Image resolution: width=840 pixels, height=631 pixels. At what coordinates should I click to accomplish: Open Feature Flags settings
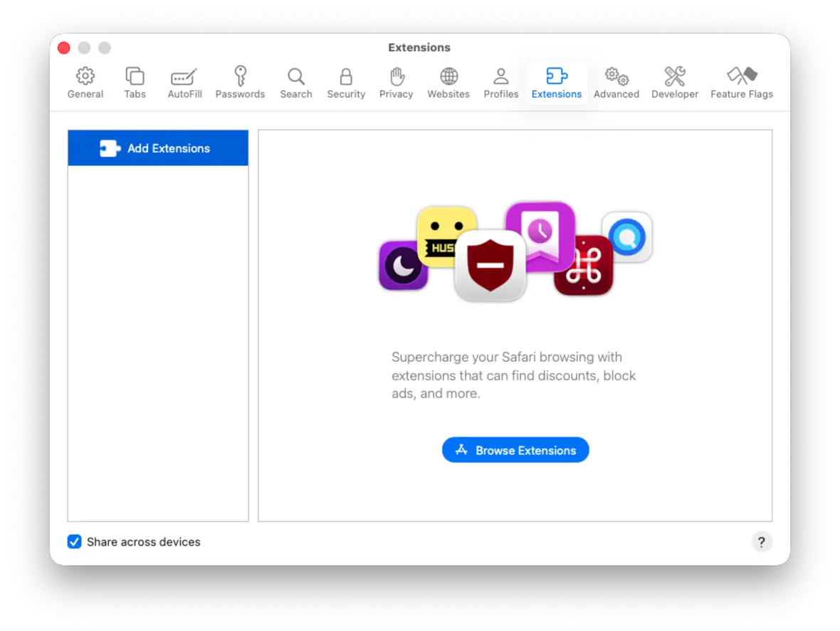[742, 82]
